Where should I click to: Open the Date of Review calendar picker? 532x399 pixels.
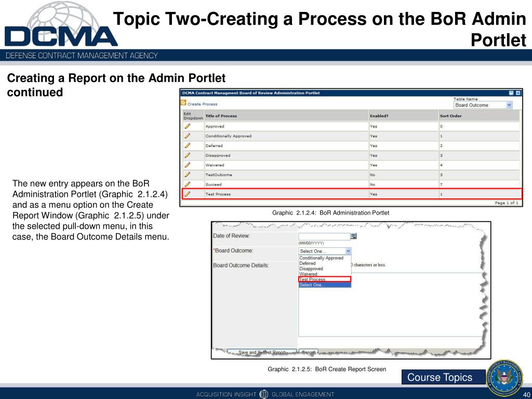[353, 236]
